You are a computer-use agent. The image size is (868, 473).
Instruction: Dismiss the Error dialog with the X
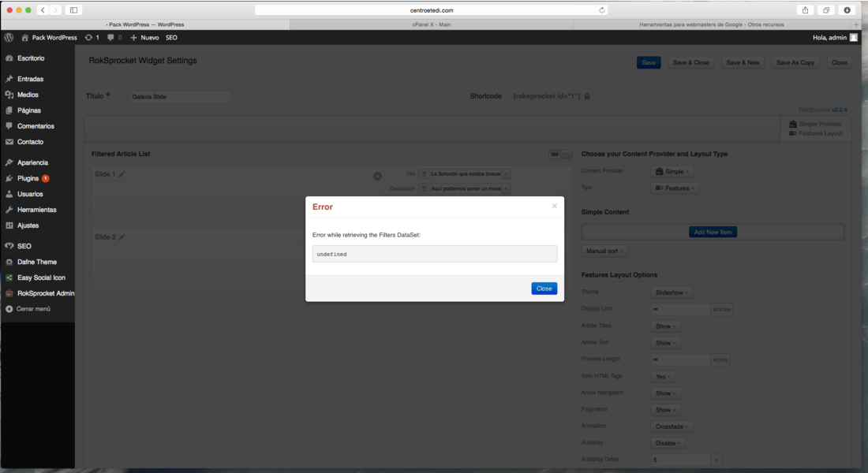(554, 206)
